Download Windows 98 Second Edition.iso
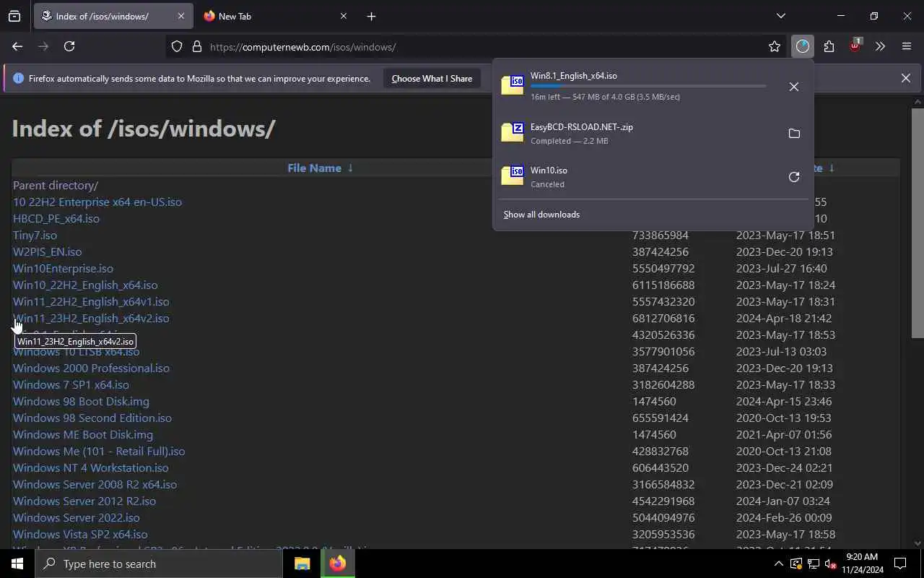Screen dimensions: 924x578 tap(92, 418)
